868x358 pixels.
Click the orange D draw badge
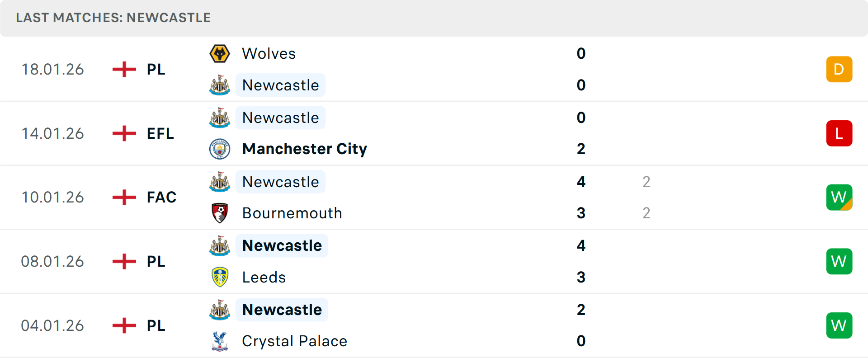pos(839,69)
